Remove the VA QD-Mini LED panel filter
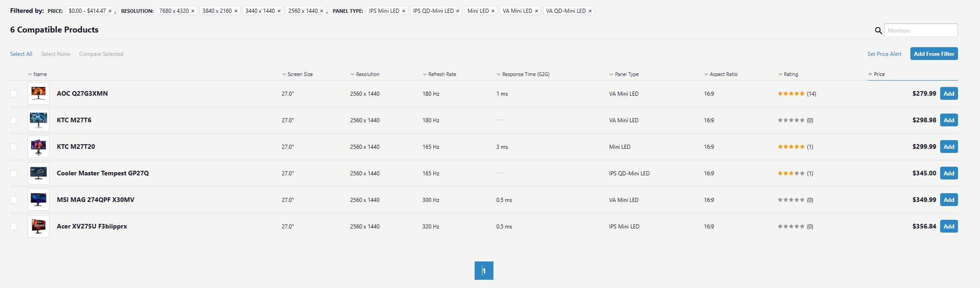The height and width of the screenshot is (288, 980). [590, 11]
